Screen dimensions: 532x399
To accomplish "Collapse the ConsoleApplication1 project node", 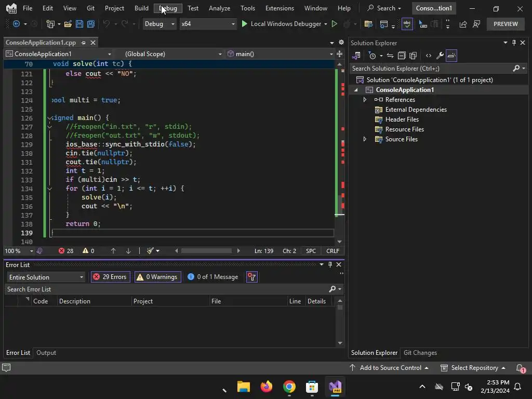I will [356, 90].
